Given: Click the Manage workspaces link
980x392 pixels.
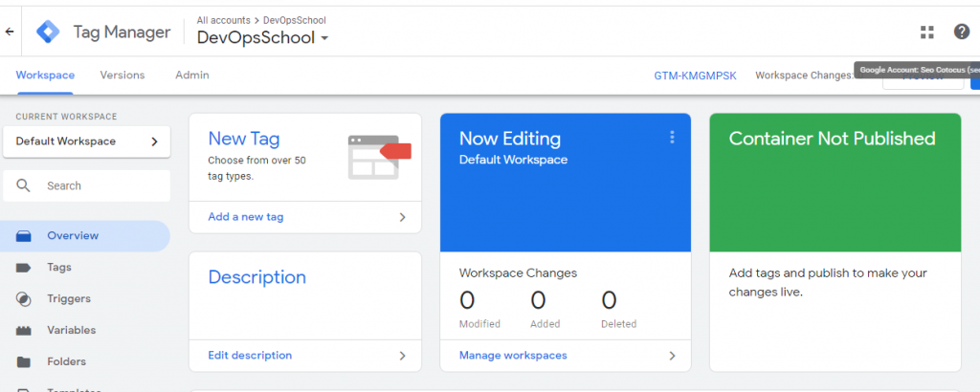Looking at the screenshot, I should [513, 356].
